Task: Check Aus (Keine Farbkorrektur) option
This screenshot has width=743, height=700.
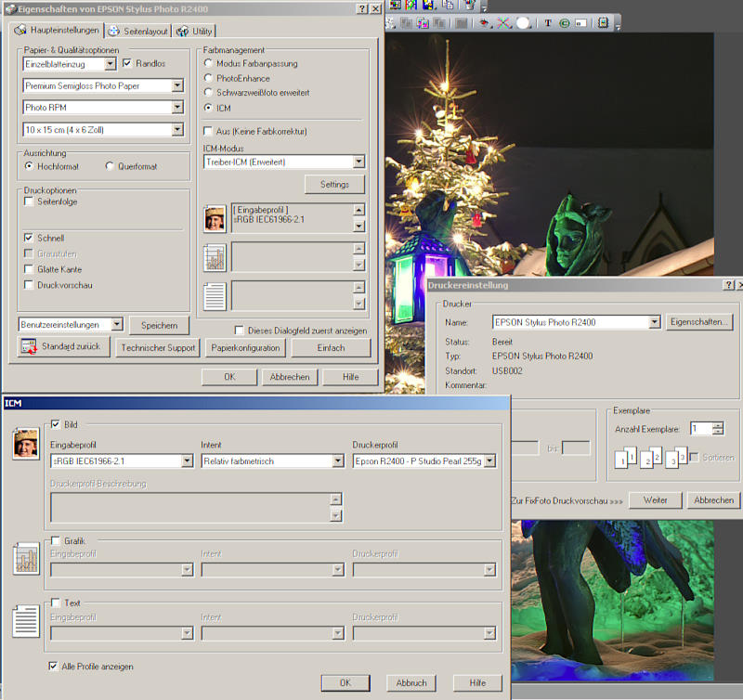Action: 208,131
